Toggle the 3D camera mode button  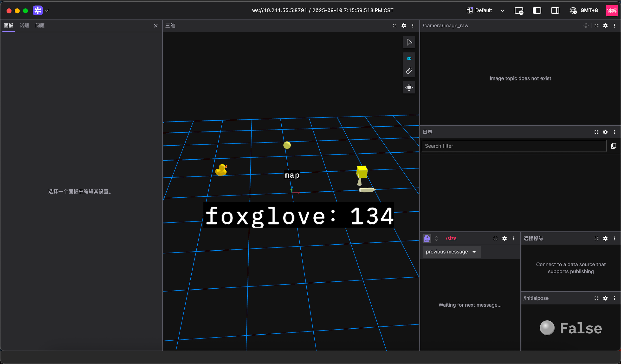click(x=409, y=58)
